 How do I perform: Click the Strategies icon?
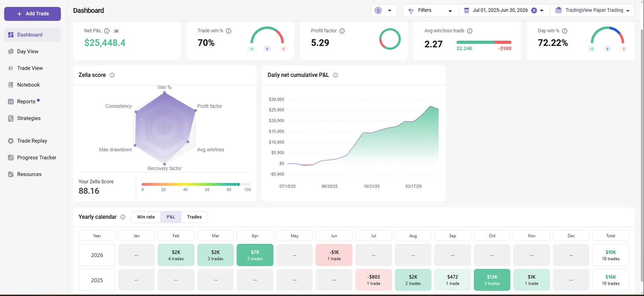click(x=11, y=118)
